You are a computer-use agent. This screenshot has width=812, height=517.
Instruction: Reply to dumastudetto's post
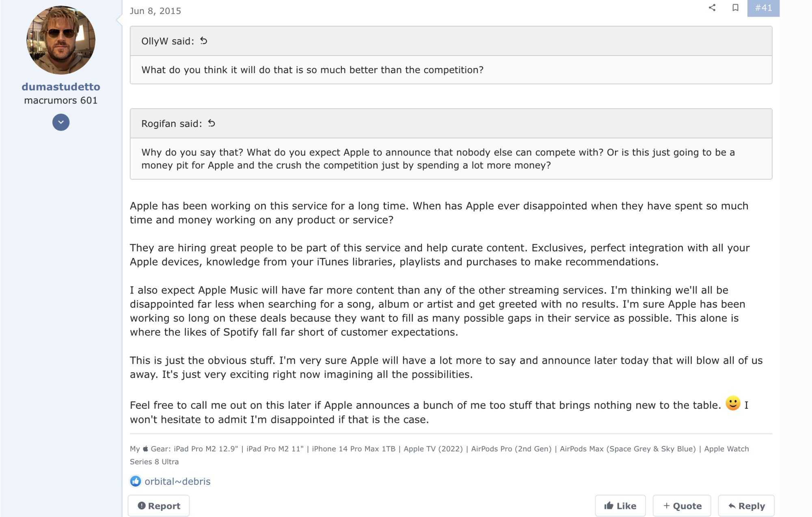(x=746, y=506)
